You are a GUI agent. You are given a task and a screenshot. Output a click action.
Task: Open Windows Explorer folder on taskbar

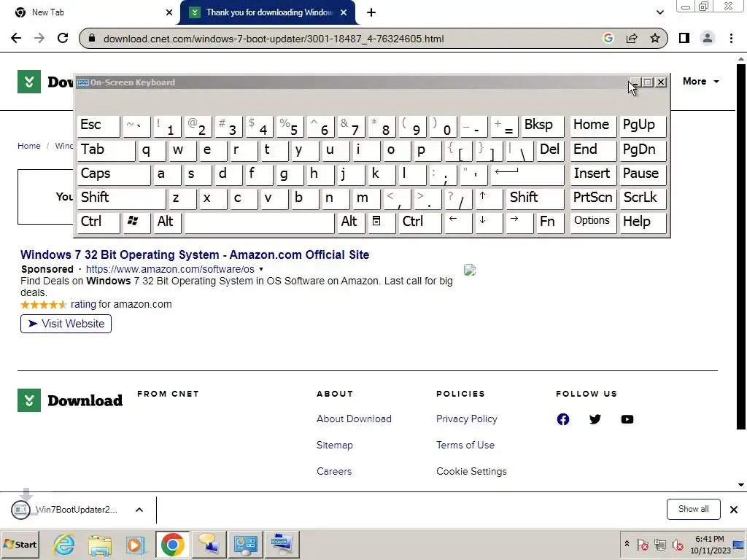(x=99, y=545)
